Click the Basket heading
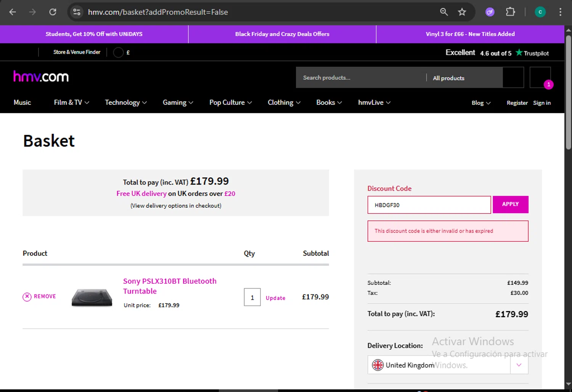This screenshot has width=572, height=392. 49,141
